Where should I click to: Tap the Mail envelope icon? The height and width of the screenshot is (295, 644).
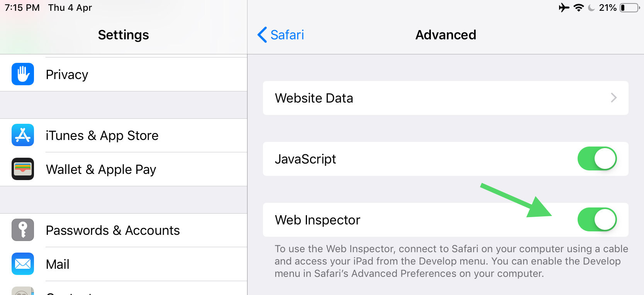click(23, 264)
